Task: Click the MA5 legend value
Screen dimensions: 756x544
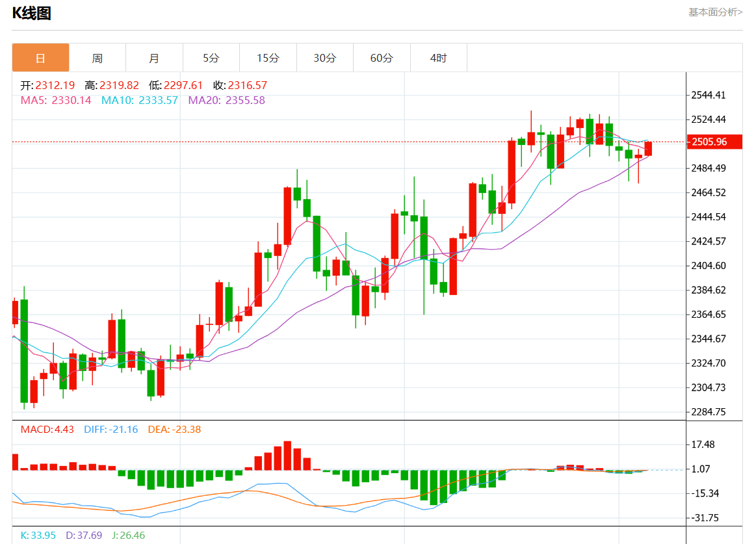Action: [x=56, y=100]
